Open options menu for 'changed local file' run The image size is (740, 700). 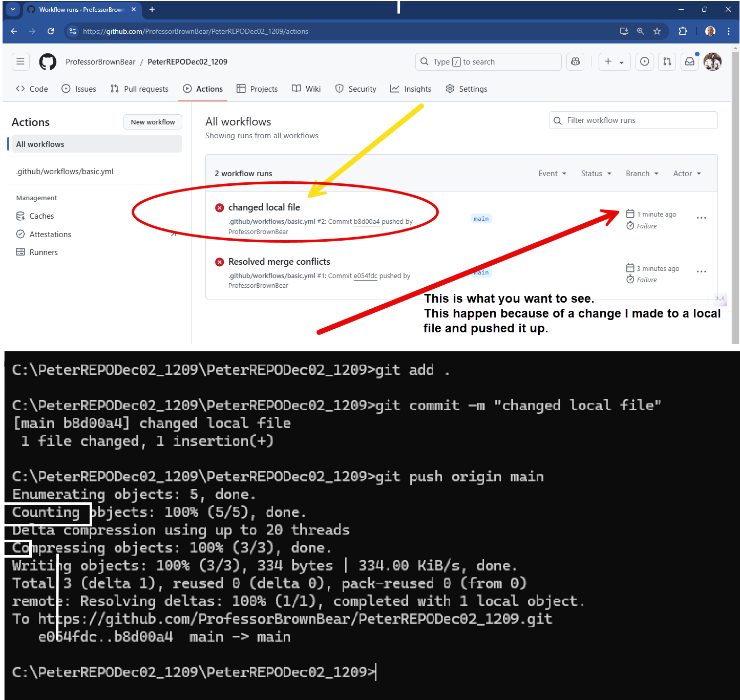pyautogui.click(x=702, y=218)
